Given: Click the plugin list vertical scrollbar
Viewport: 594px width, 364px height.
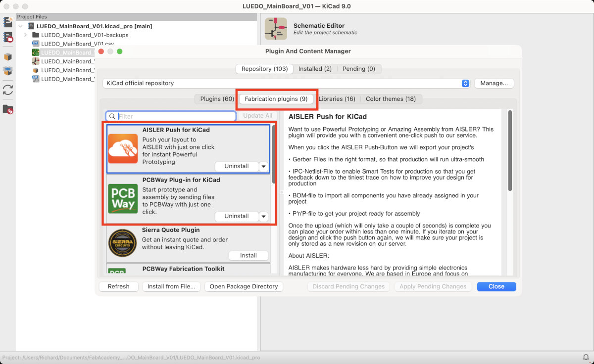Looking at the screenshot, I should pos(274,154).
